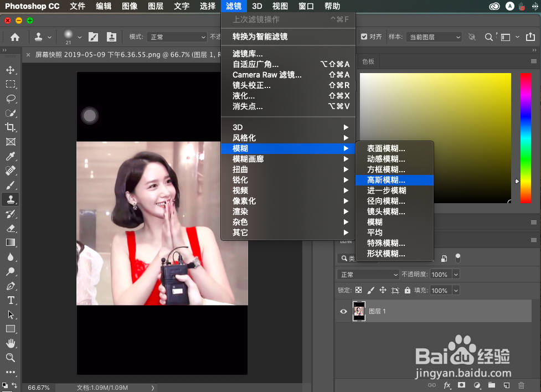Open the 图层 menu in menu bar

[156, 6]
